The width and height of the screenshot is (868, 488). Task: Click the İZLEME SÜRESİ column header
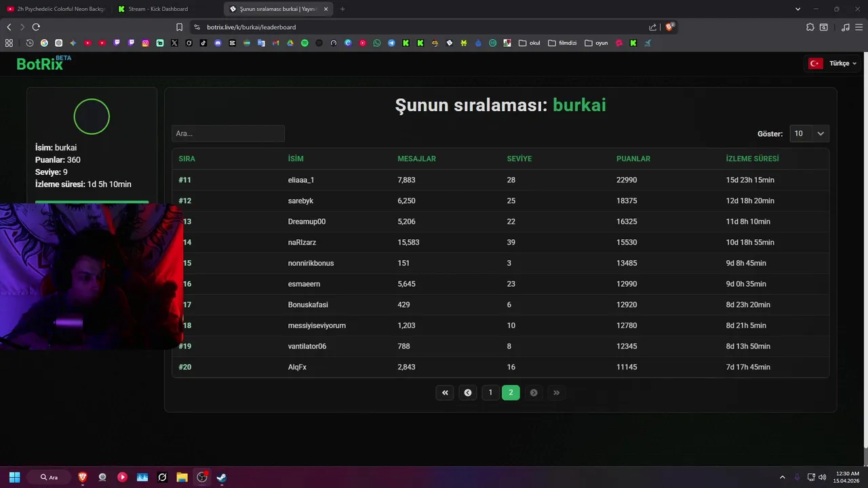point(752,159)
